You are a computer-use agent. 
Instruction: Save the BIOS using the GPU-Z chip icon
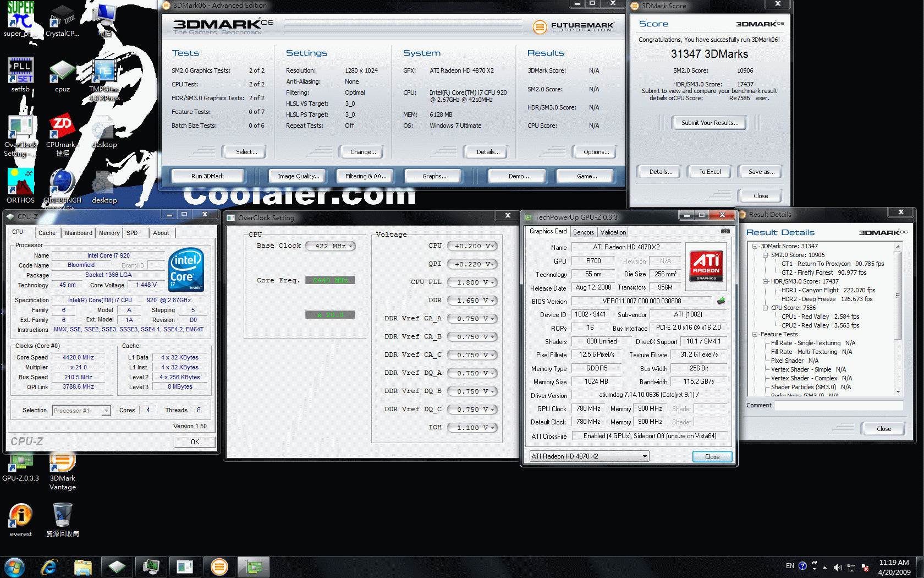coord(721,301)
